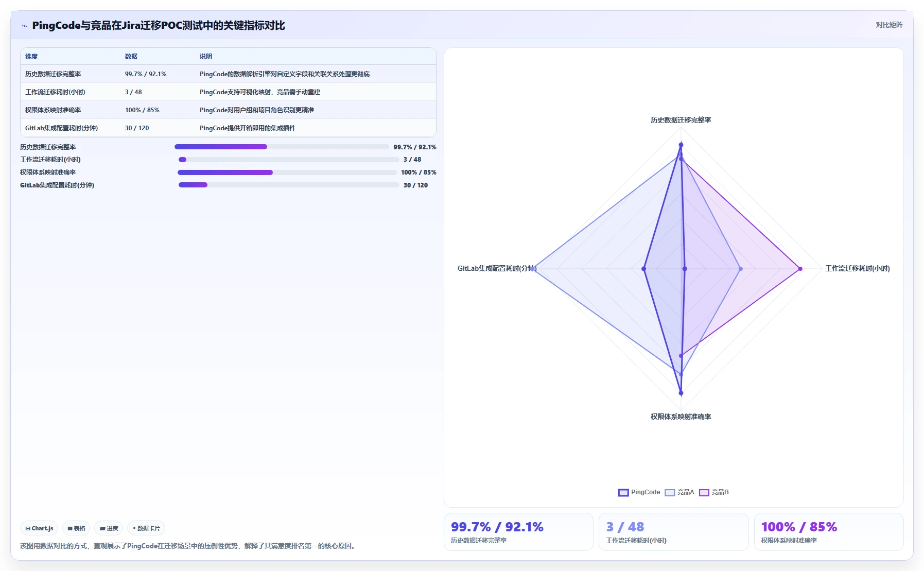Click PingCode data point on 历史数据迁移完整率 axis
The height and width of the screenshot is (571, 924).
point(681,145)
